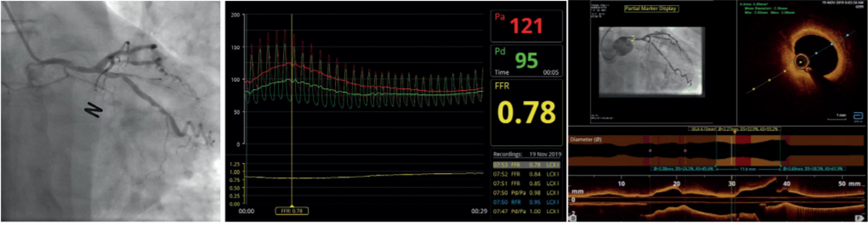Click the Diameter (Ø) lumen profile label

[586, 139]
